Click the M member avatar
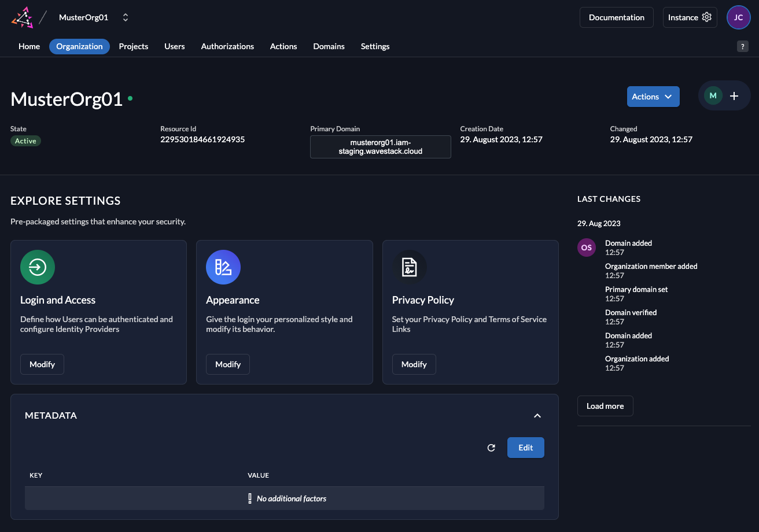This screenshot has width=759, height=532. tap(713, 96)
